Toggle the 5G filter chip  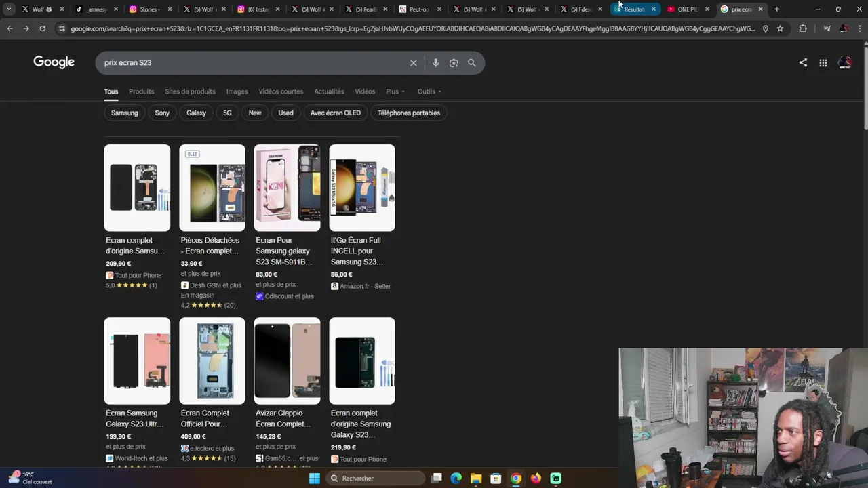coord(227,113)
